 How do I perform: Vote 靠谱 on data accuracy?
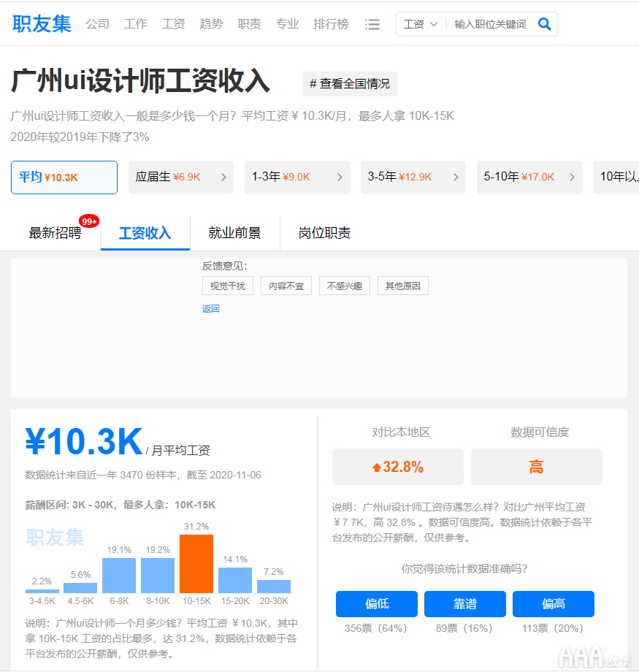(464, 604)
